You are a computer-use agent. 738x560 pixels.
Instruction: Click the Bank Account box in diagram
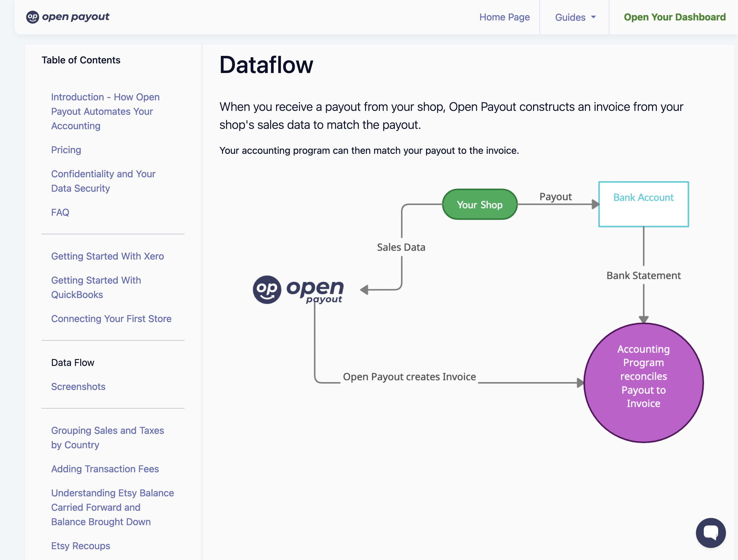(x=643, y=204)
